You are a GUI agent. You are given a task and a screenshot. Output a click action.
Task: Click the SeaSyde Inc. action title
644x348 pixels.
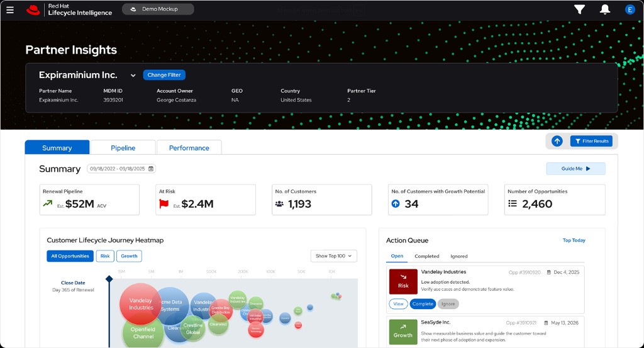tap(436, 323)
